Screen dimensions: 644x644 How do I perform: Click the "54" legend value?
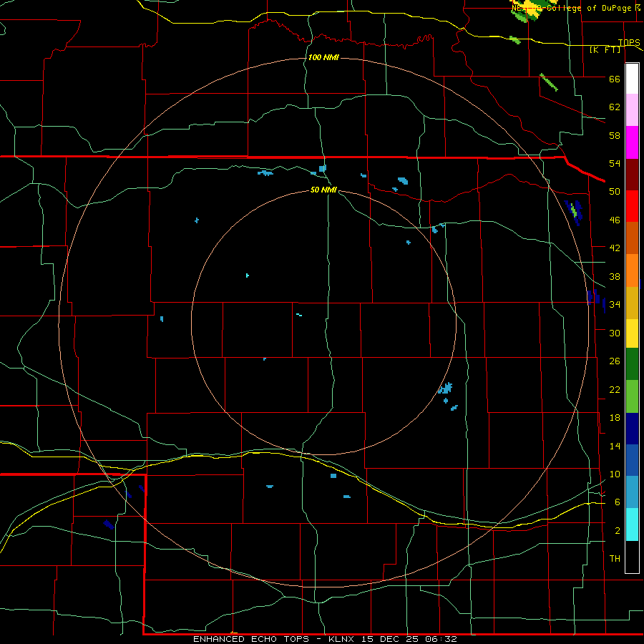tap(615, 163)
